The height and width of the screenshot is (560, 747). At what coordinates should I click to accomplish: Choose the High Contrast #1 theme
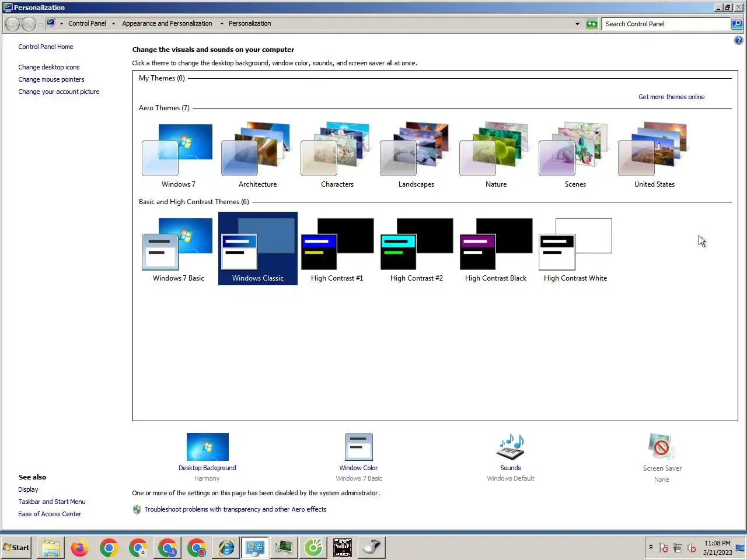coord(337,249)
